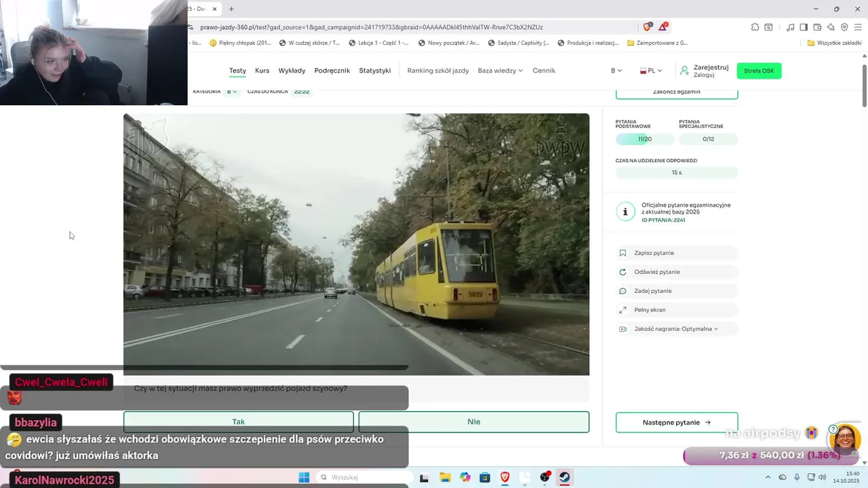868x488 pixels.
Task: Open the Jakość nagrania: Optymalna dropdown
Action: tap(676, 329)
